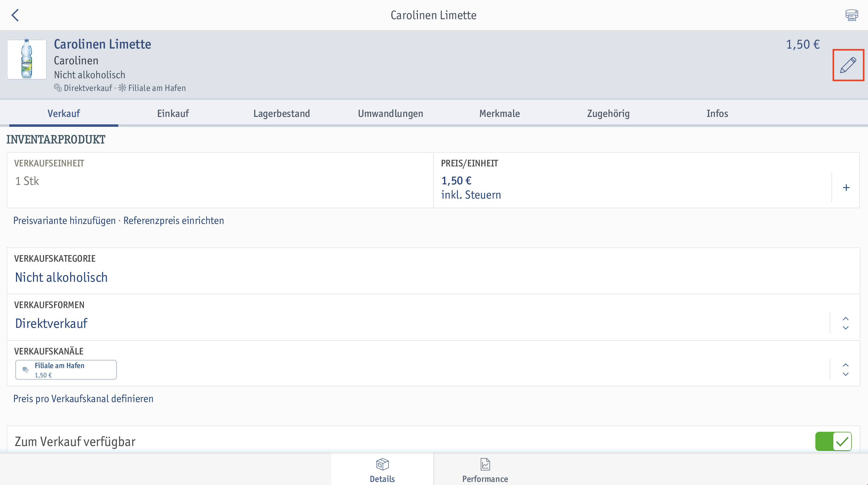Click 'Filiale am Hafen' in the product header
The image size is (868, 485).
(x=157, y=88)
